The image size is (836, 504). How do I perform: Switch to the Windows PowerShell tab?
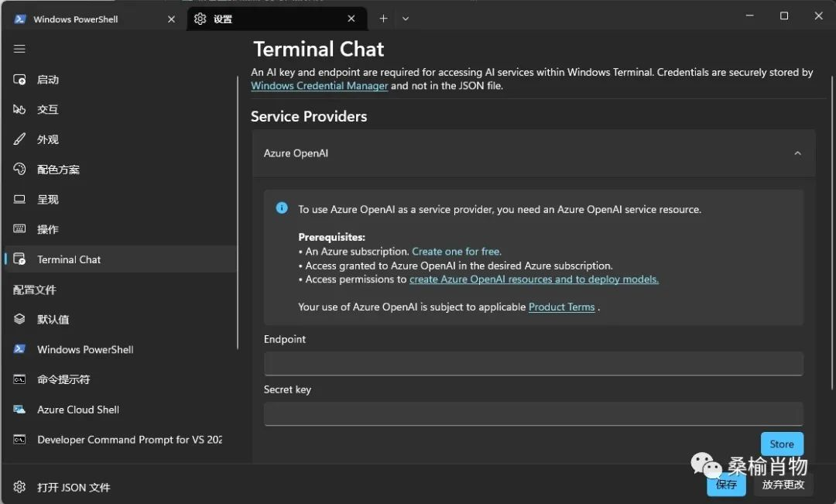[76, 19]
